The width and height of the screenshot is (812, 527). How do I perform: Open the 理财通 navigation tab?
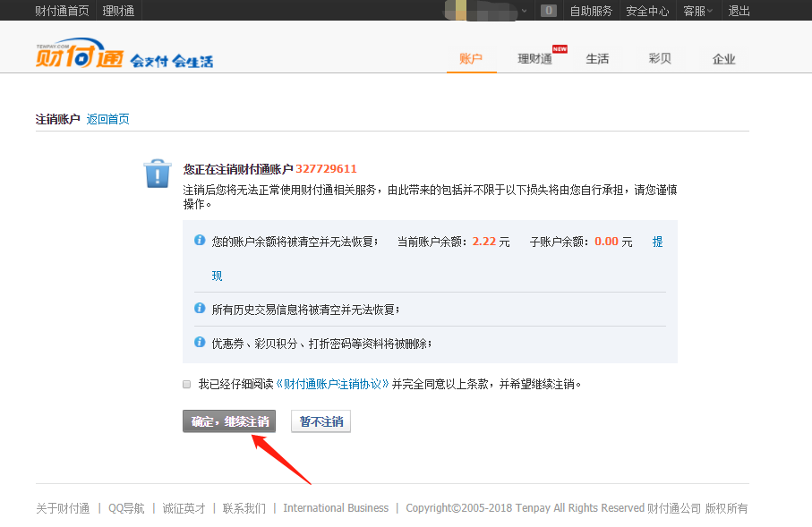click(x=535, y=58)
